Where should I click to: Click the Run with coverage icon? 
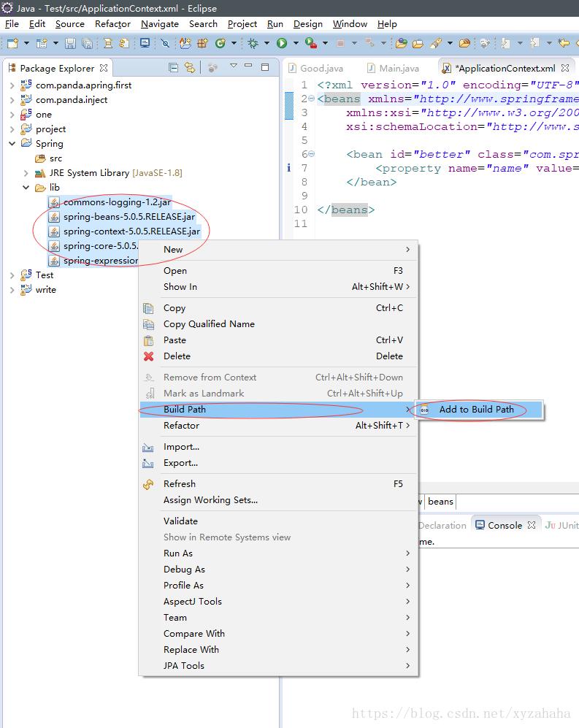pyautogui.click(x=310, y=43)
